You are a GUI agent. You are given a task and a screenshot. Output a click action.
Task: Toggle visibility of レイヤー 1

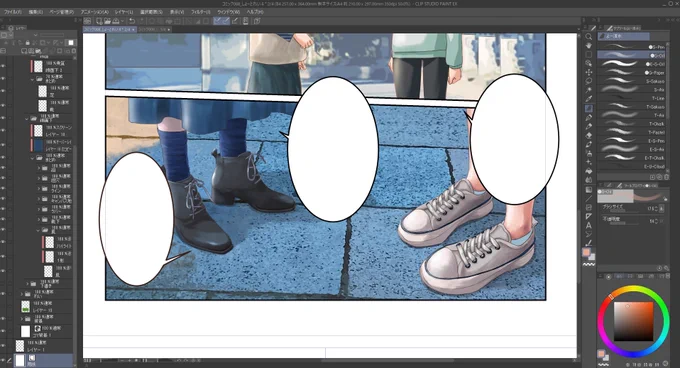coord(3,345)
